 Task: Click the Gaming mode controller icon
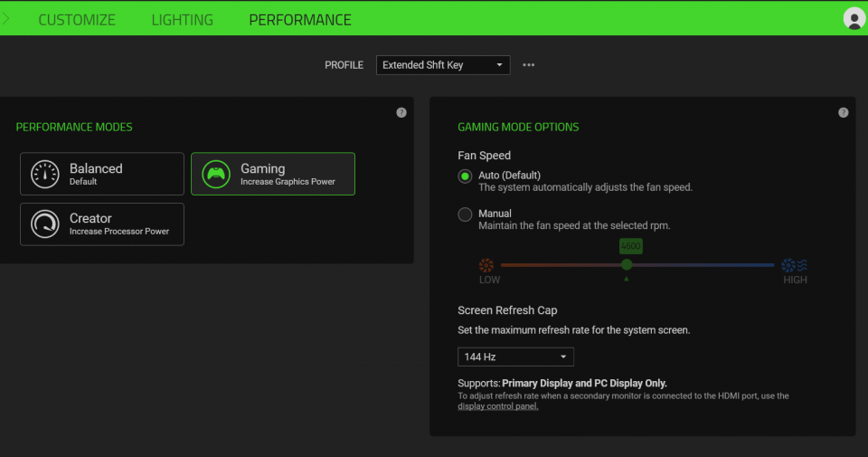pos(216,174)
